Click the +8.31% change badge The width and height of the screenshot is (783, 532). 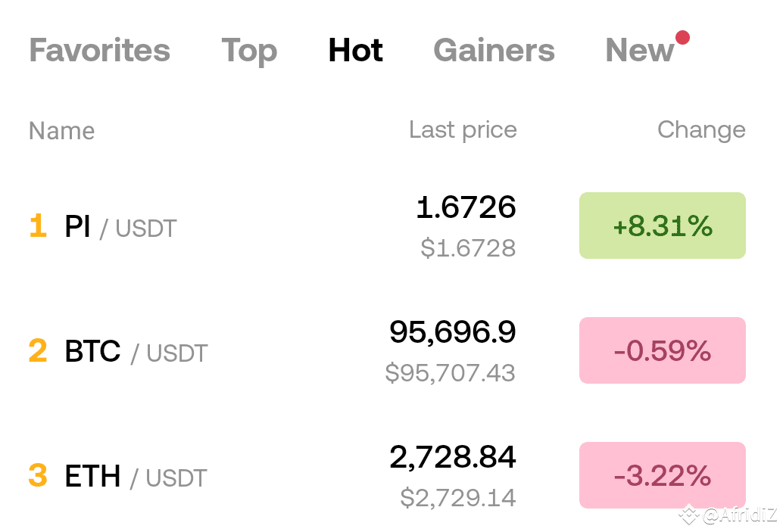(x=663, y=226)
